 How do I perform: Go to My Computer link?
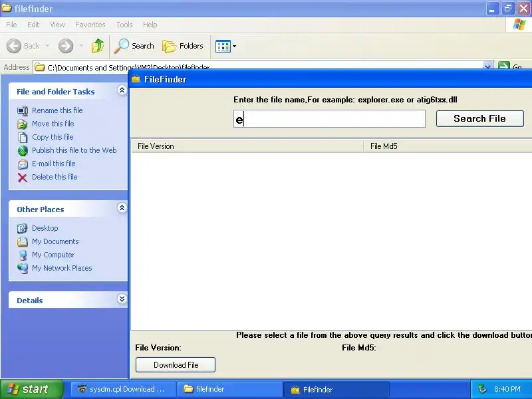click(53, 255)
